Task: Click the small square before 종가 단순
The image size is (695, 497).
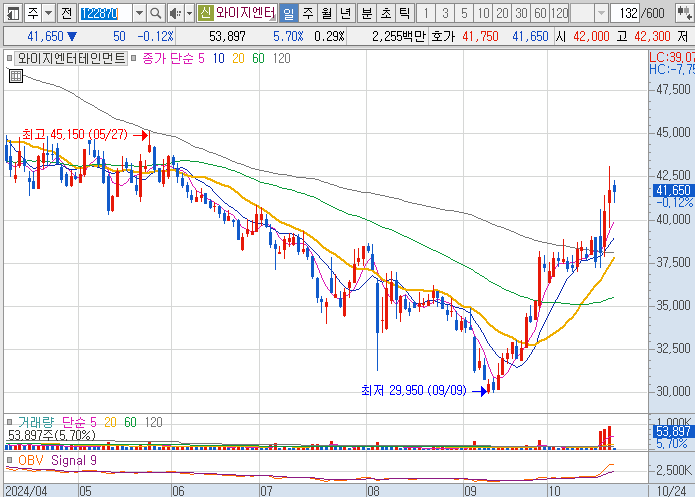Action: point(133,58)
